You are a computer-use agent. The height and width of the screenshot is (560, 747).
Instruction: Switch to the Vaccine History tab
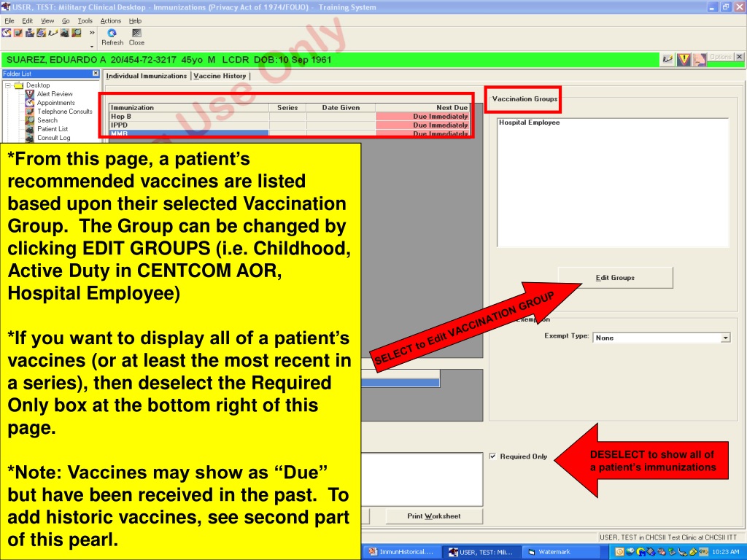(220, 76)
